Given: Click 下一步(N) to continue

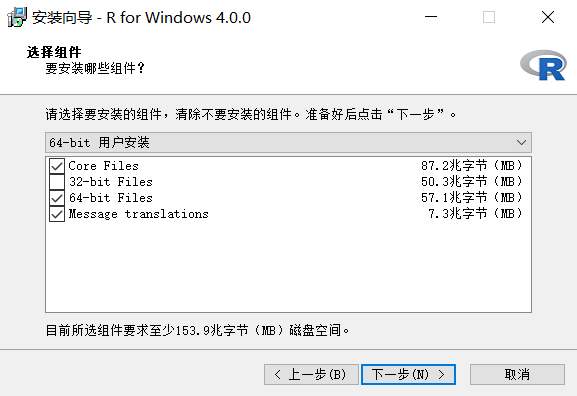Looking at the screenshot, I should 408,375.
